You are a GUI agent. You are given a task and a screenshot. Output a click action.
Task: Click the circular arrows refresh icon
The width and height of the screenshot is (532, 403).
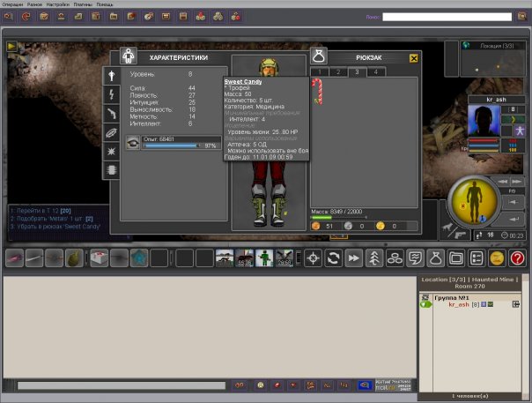click(333, 257)
